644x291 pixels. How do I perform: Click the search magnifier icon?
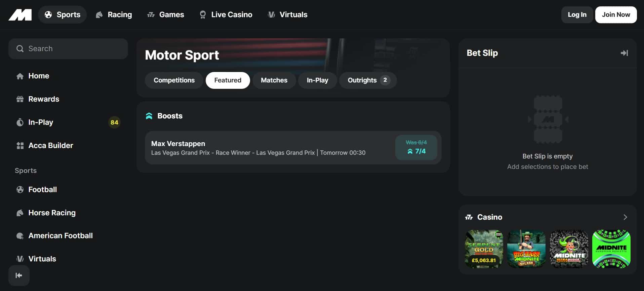point(20,49)
